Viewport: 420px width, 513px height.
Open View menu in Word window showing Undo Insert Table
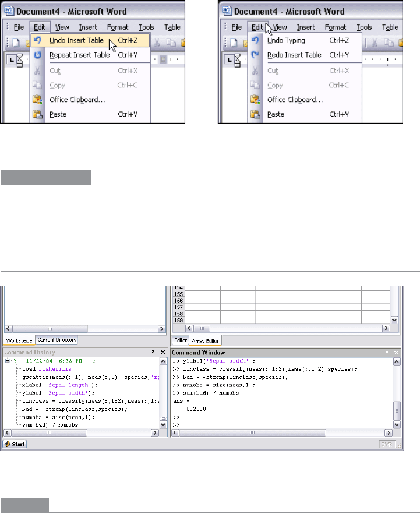pyautogui.click(x=62, y=27)
